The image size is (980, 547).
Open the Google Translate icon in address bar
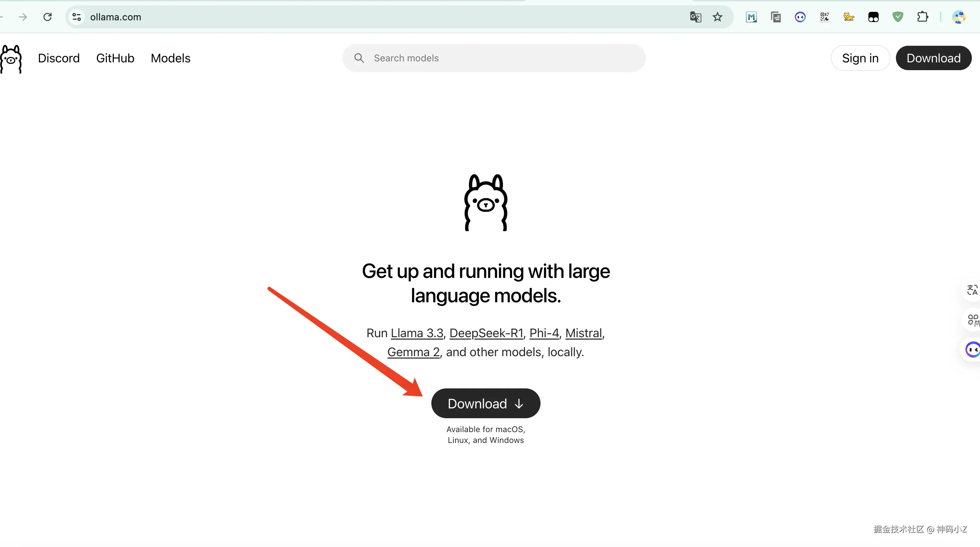click(x=695, y=17)
